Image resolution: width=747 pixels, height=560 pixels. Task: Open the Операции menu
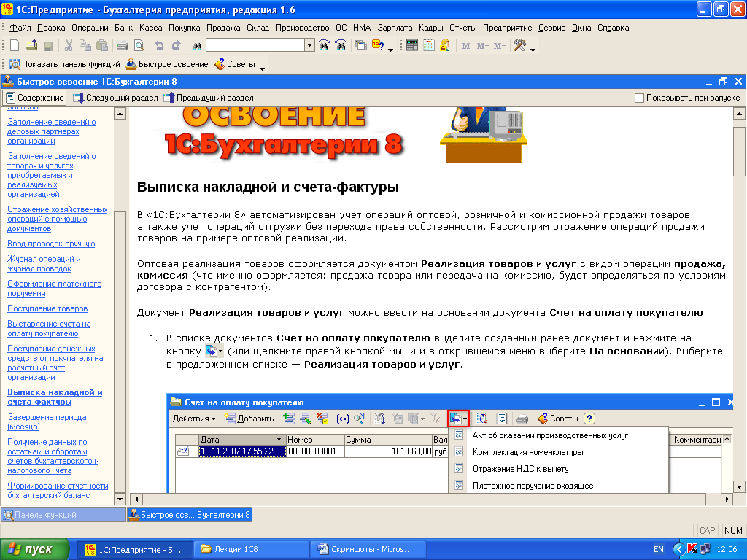click(x=90, y=28)
